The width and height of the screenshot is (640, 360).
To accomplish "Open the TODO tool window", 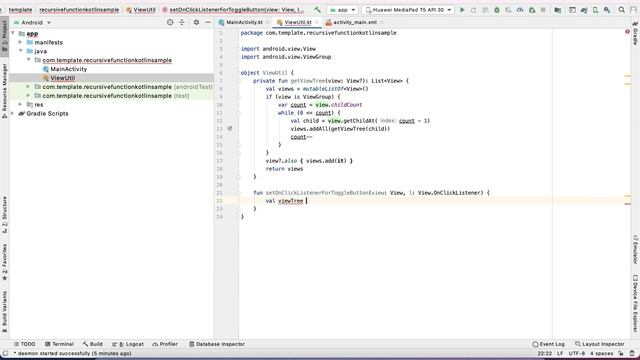I will click(x=24, y=344).
